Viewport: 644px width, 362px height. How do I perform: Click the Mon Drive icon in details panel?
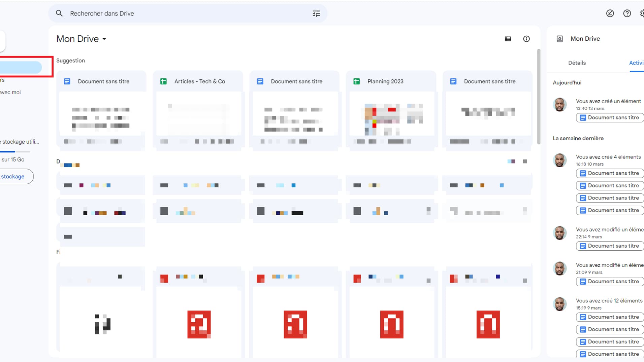pyautogui.click(x=559, y=39)
